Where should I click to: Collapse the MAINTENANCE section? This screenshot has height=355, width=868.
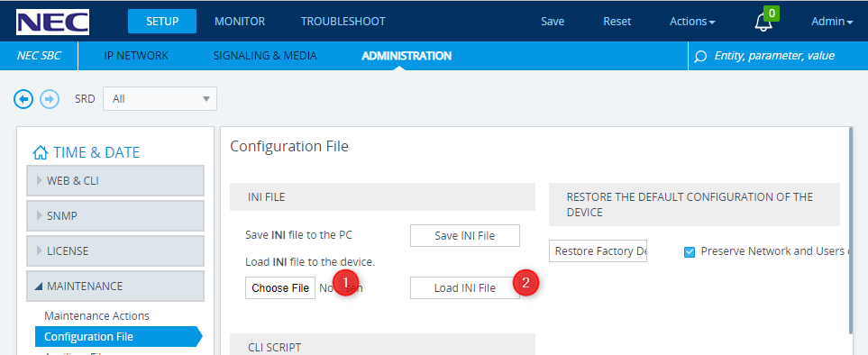pyautogui.click(x=115, y=286)
